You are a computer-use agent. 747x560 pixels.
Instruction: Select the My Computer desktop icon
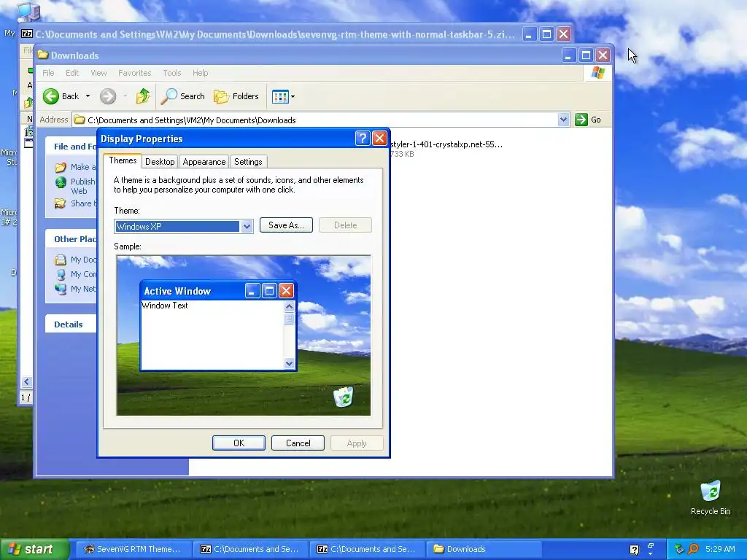28,12
